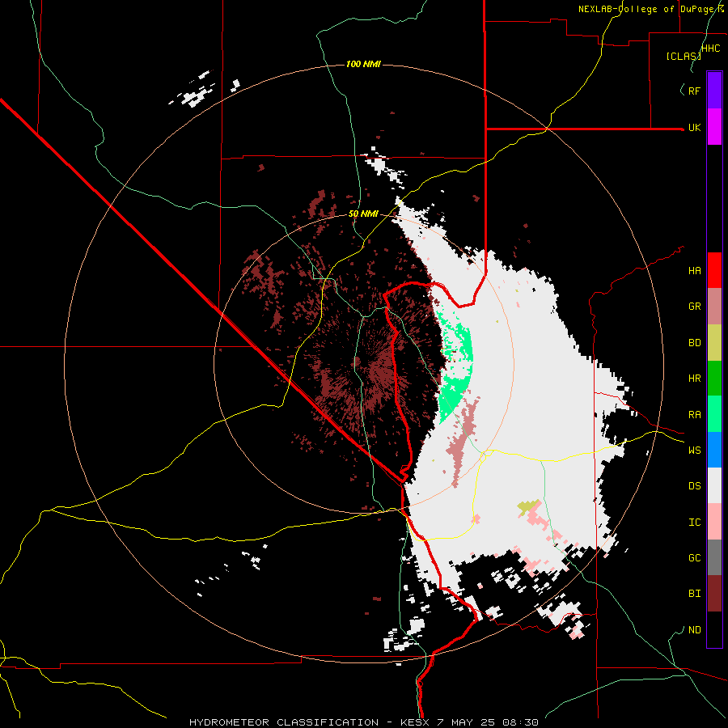Click the RA legend label
This screenshot has width=728, height=728.
pos(695,415)
